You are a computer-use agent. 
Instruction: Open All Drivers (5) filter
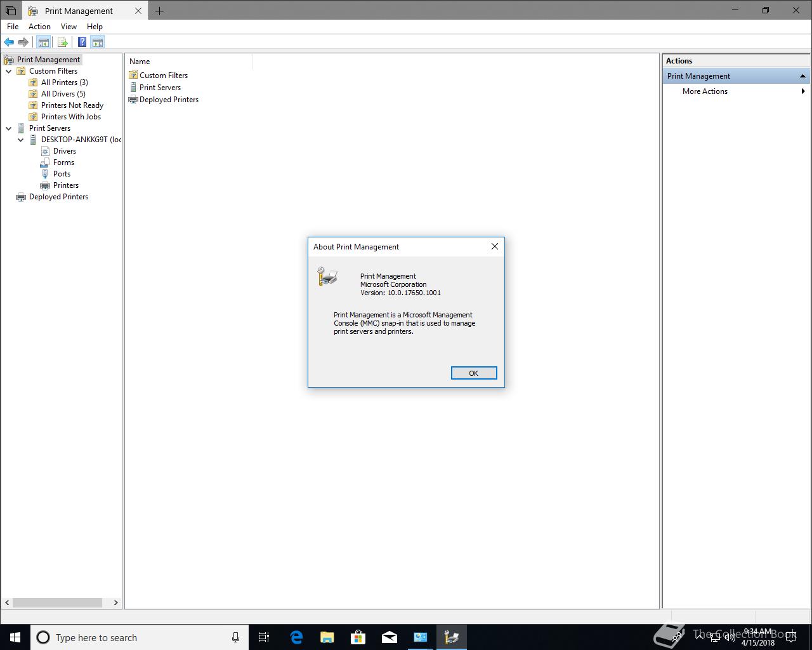[x=63, y=94]
